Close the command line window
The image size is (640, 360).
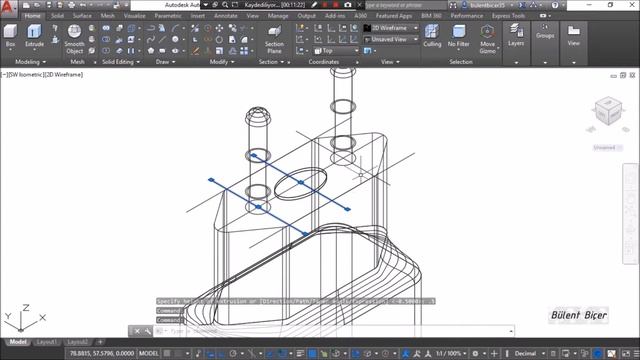coord(137,331)
